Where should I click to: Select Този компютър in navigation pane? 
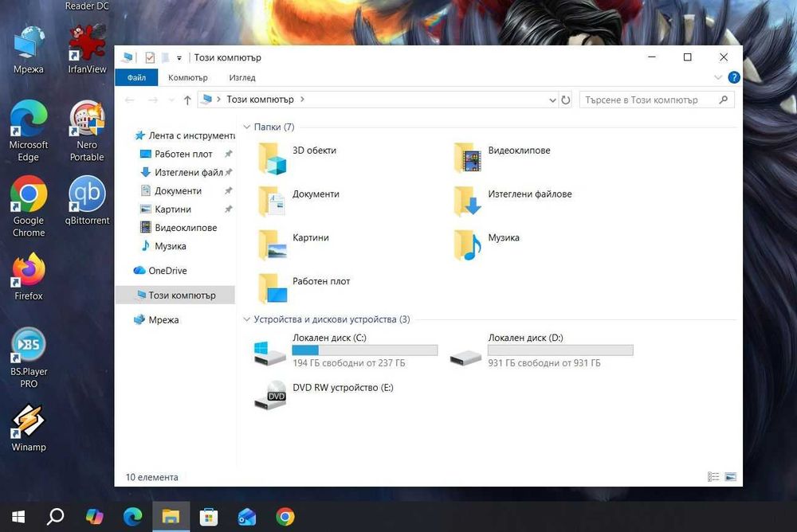tap(175, 295)
